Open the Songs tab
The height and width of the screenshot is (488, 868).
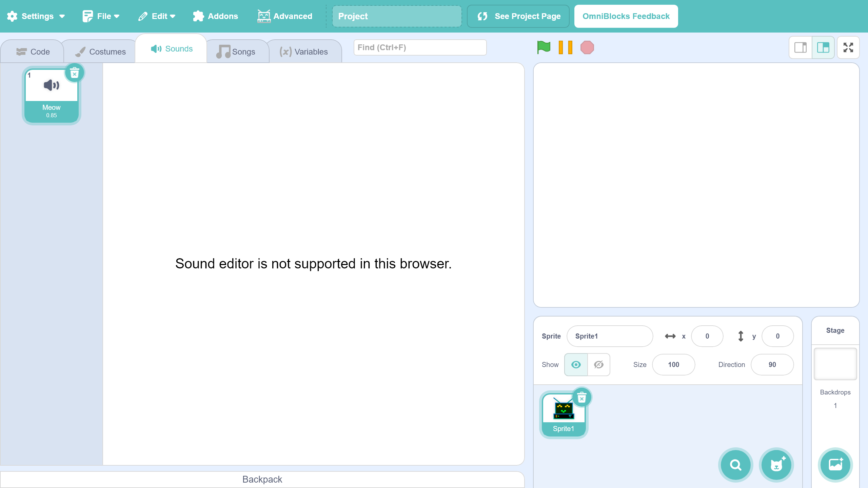[x=236, y=52]
